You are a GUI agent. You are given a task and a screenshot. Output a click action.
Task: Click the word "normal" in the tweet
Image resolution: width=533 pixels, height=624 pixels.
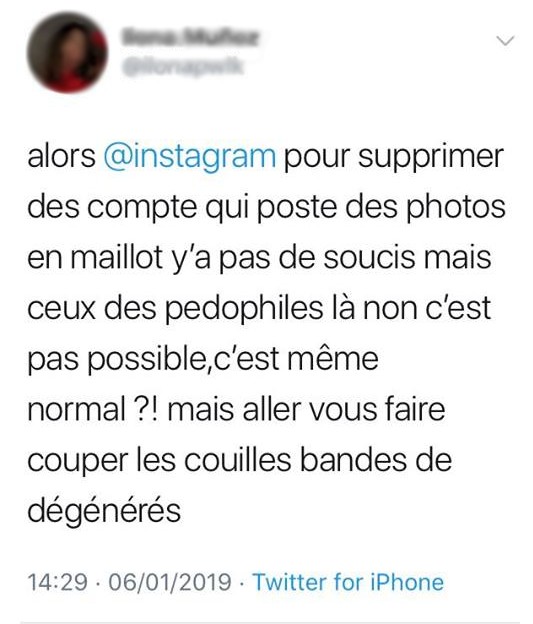(x=77, y=410)
